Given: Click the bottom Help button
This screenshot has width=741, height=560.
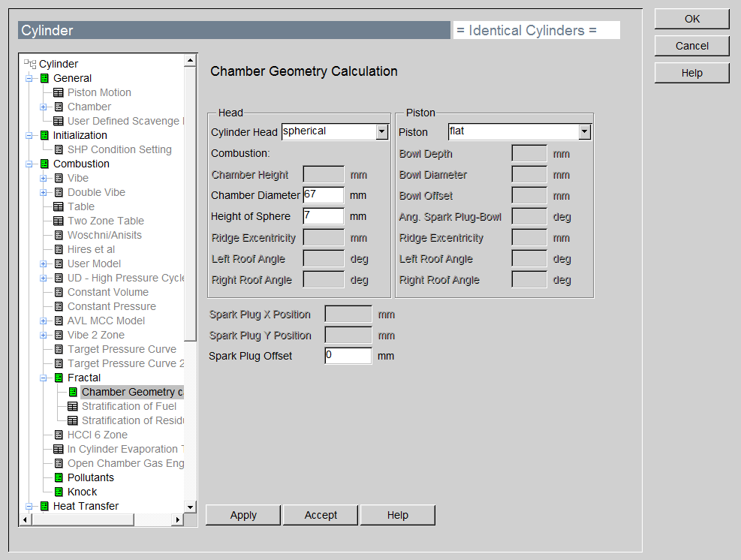Looking at the screenshot, I should coord(398,515).
